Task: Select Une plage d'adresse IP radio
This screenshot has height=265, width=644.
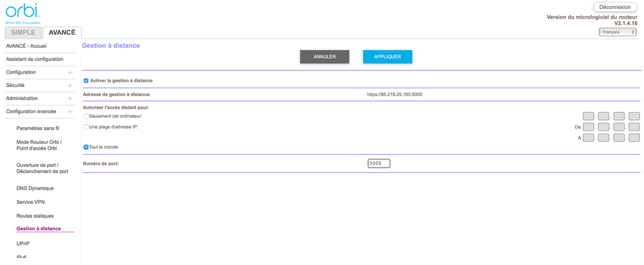Action: tap(86, 127)
